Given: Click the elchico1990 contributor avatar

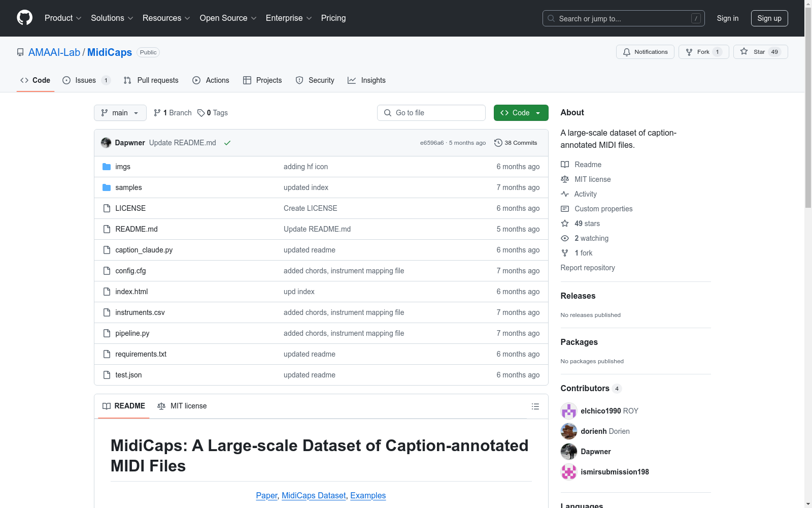Looking at the screenshot, I should click(569, 411).
